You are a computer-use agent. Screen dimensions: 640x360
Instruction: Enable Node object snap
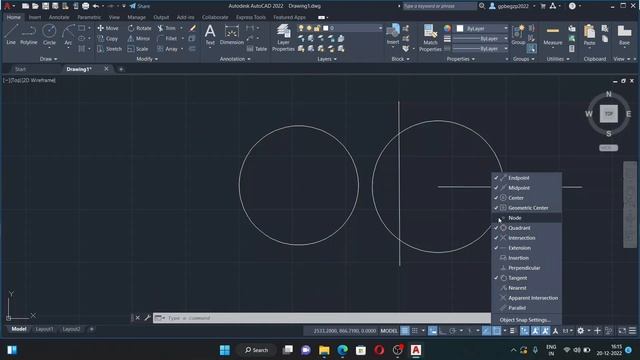(x=527, y=218)
